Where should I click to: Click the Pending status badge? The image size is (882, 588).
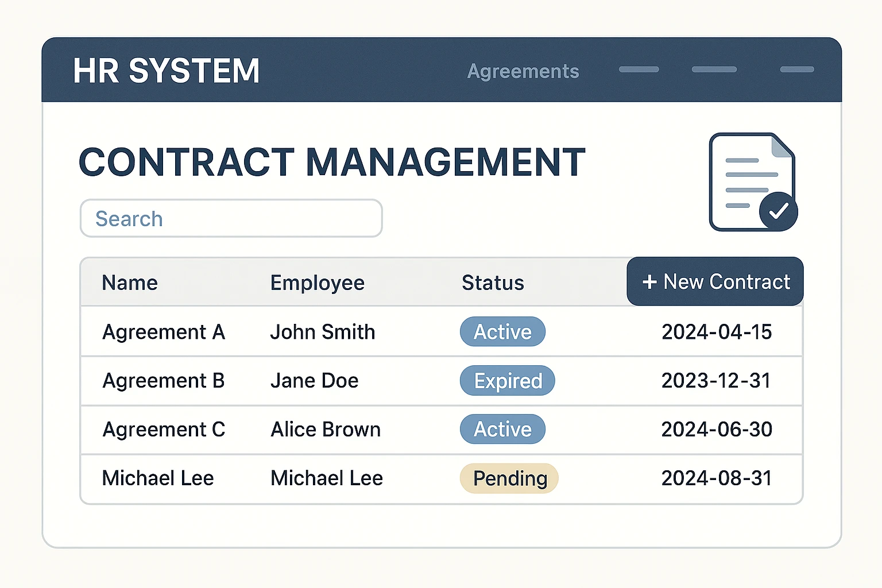509,478
